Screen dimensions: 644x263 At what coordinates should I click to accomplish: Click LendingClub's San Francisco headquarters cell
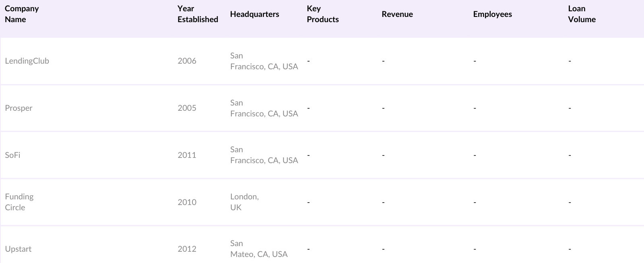pos(264,61)
